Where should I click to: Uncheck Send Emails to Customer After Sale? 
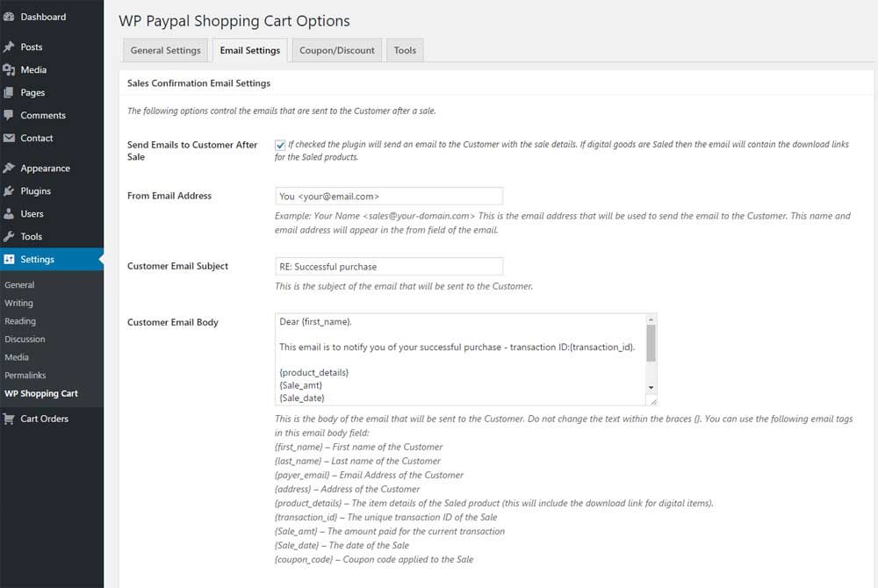coord(280,145)
